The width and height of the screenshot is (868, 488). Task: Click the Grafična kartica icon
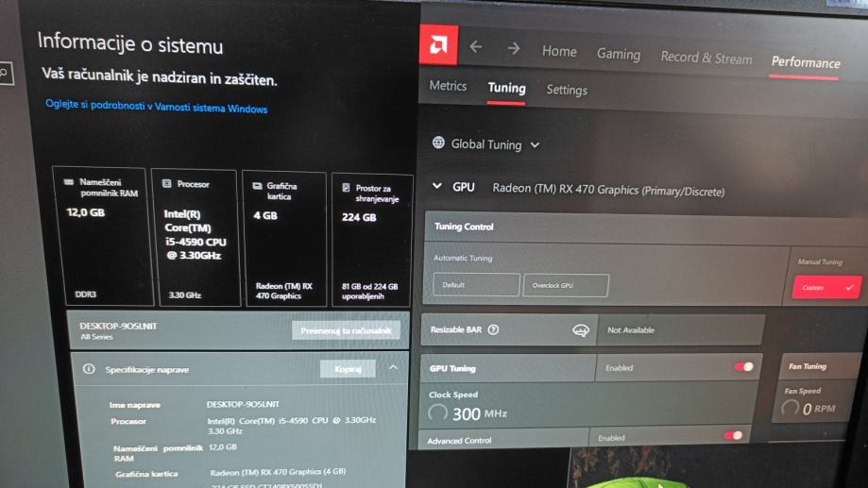click(x=258, y=186)
